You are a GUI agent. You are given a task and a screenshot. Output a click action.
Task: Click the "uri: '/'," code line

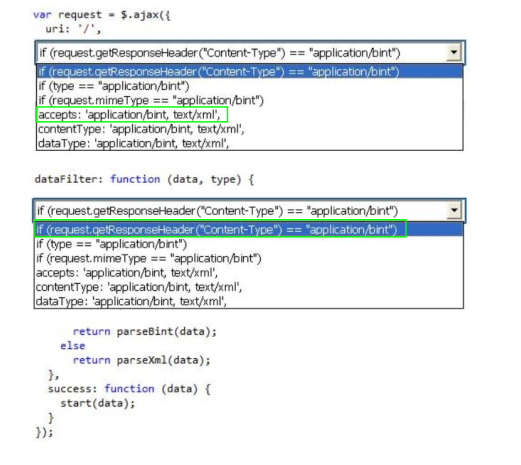coord(73,29)
